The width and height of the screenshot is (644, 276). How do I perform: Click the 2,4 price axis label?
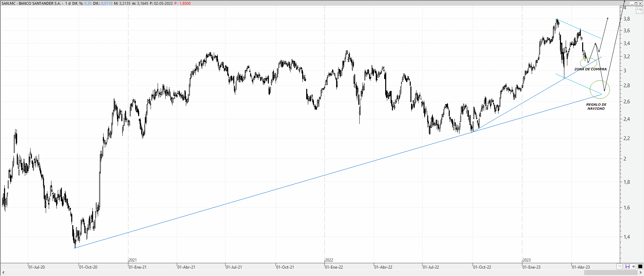[x=627, y=119]
